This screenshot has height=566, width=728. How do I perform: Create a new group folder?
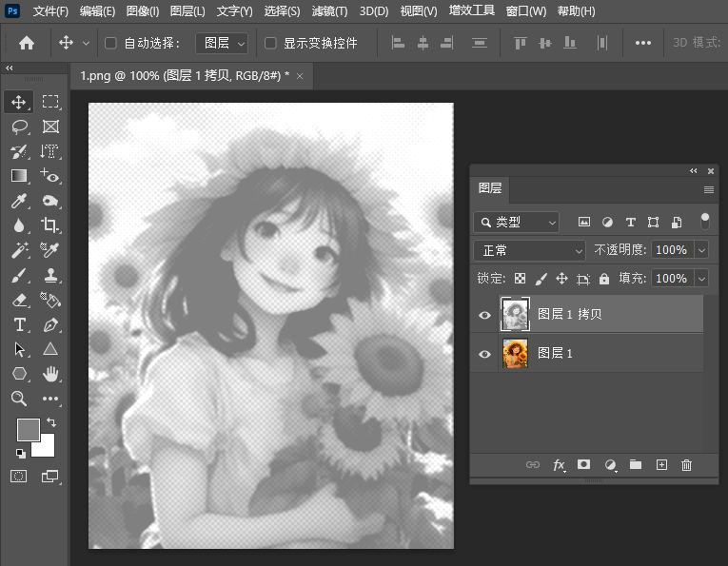[x=636, y=465]
